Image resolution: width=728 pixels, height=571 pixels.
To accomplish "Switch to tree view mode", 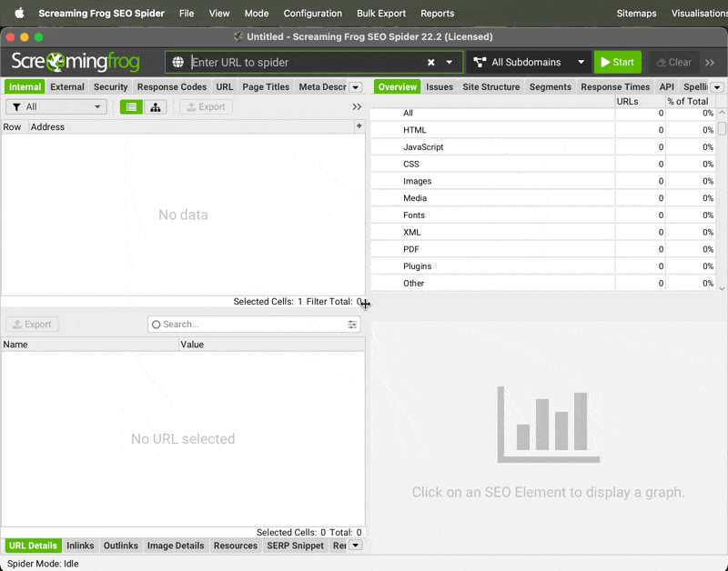I will 156,107.
